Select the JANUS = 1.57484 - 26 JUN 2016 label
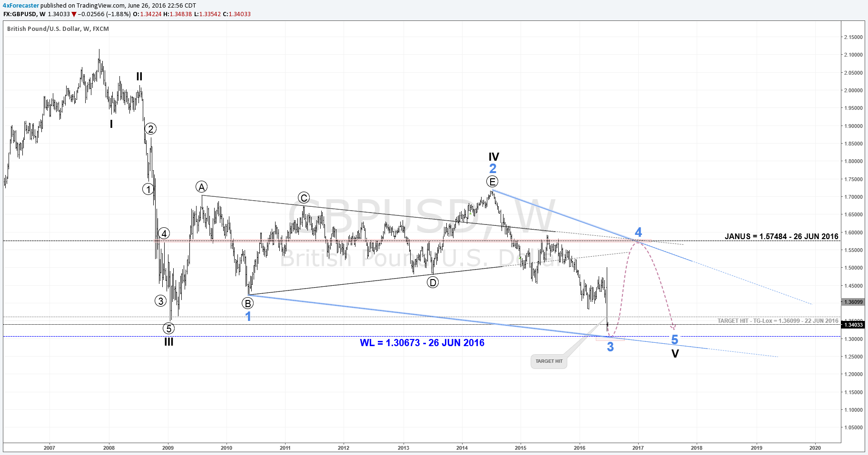 tap(781, 236)
